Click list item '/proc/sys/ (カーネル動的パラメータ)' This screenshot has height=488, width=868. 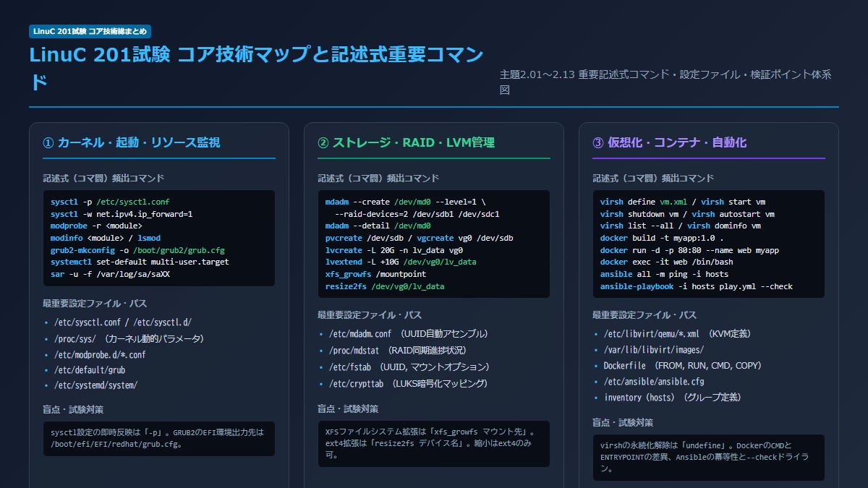pyautogui.click(x=129, y=338)
